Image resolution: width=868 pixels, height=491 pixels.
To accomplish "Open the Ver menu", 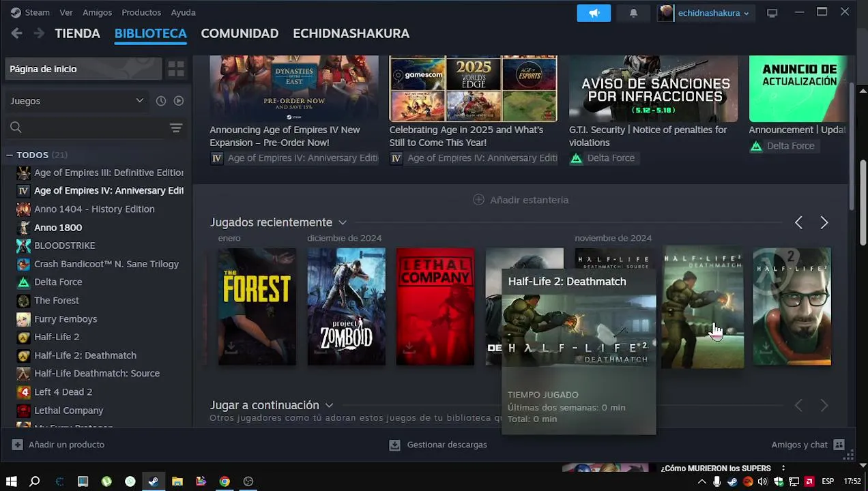I will pyautogui.click(x=66, y=12).
